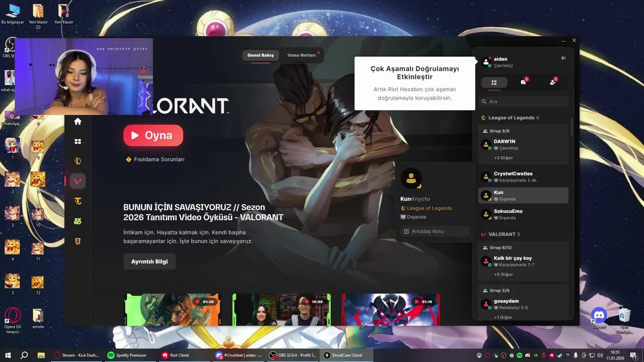Screen dimensions: 644x362
Task: Switch to Genel Bakış tab
Action: [260, 55]
